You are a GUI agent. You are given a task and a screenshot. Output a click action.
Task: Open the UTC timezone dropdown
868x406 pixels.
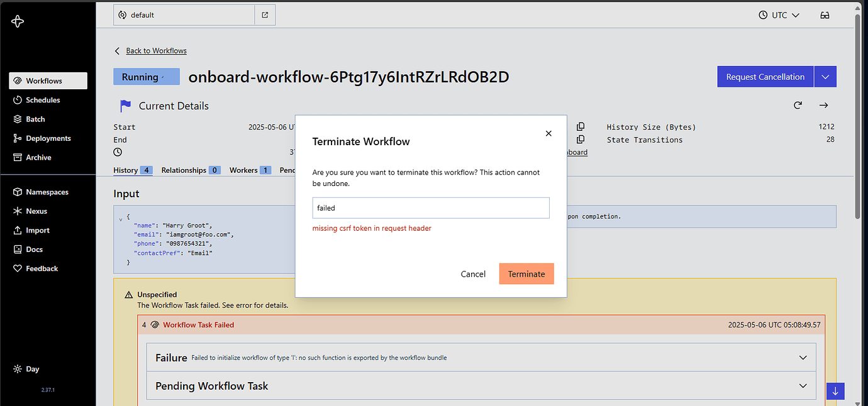(779, 14)
